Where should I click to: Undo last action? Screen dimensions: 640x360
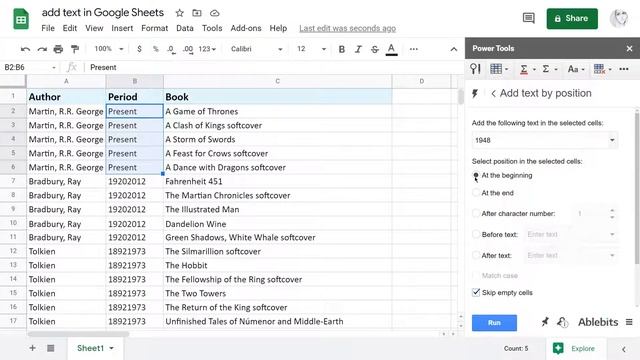[x=25, y=49]
